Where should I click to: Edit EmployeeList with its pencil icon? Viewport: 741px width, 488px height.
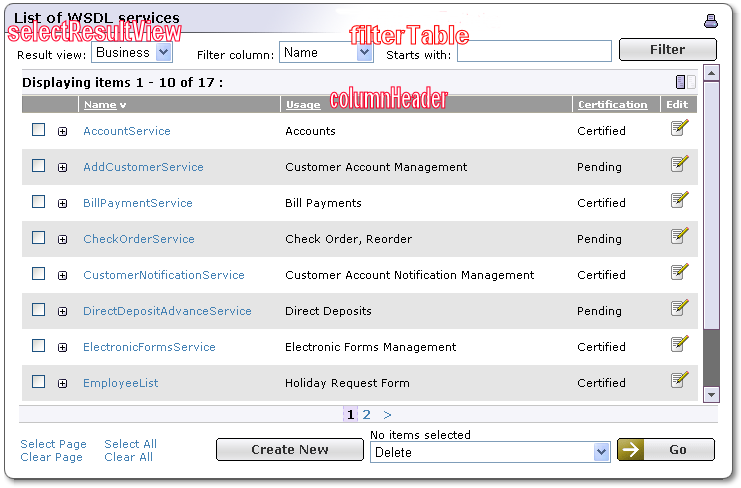pyautogui.click(x=679, y=380)
